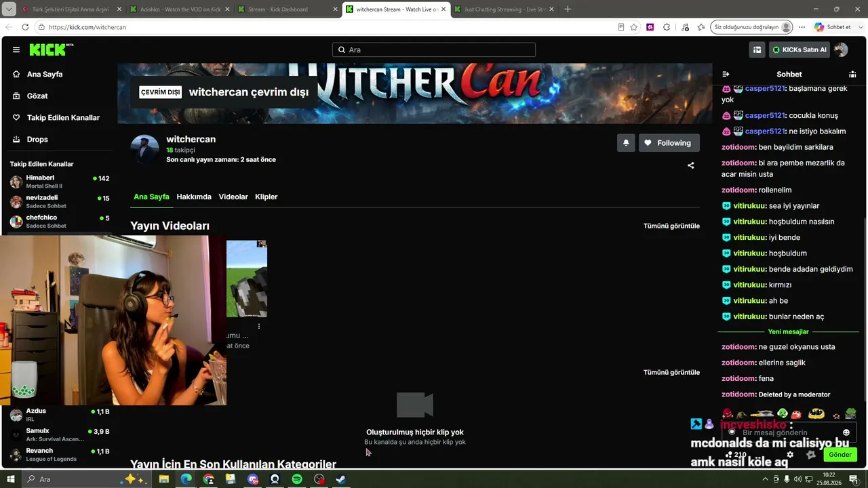Open the inventory box icon beside KICKs Satın Al
The width and height of the screenshot is (868, 488).
[757, 49]
